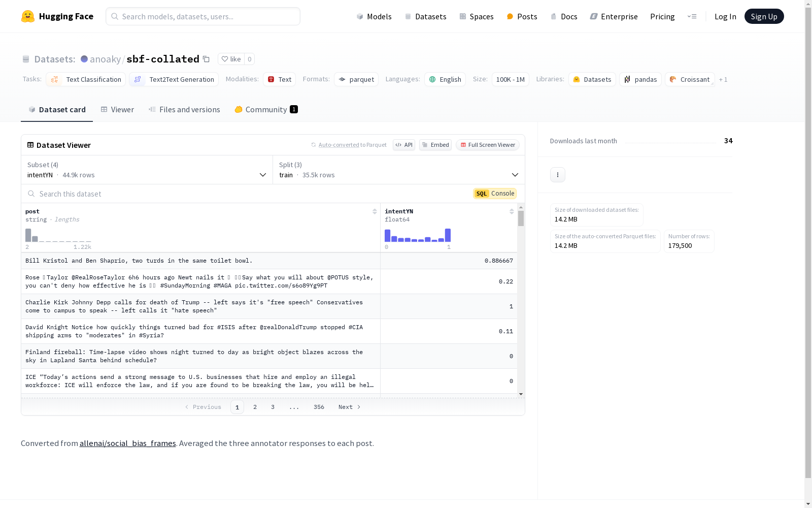The image size is (812, 508).
Task: Open the Spaces navigation item
Action: point(476,16)
